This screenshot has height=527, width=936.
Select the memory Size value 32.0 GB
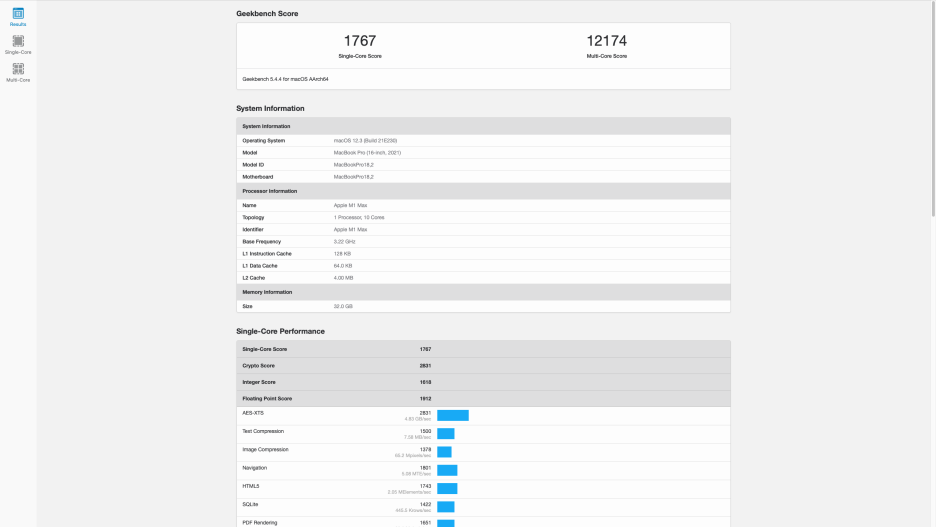(x=343, y=306)
